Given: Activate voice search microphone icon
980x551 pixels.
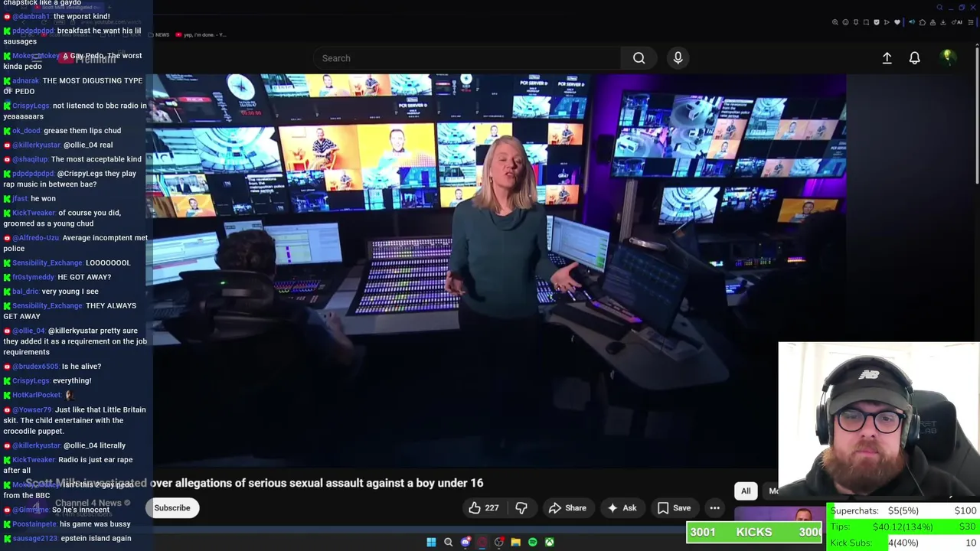Looking at the screenshot, I should pyautogui.click(x=678, y=58).
